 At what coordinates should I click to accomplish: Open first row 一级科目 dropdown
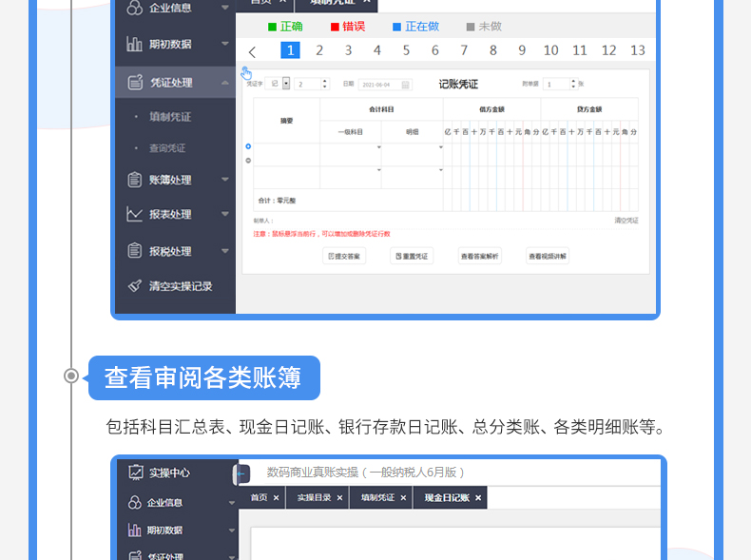coord(378,148)
